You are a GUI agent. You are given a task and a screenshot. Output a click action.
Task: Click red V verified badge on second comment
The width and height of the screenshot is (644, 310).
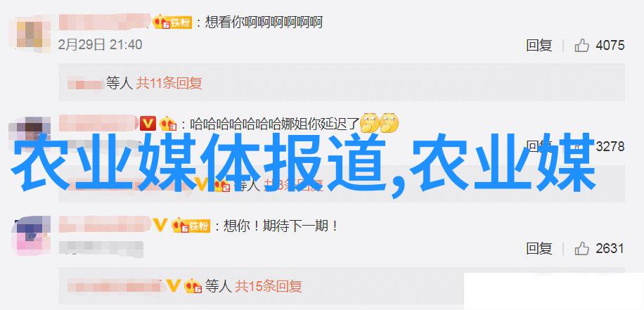(x=148, y=123)
